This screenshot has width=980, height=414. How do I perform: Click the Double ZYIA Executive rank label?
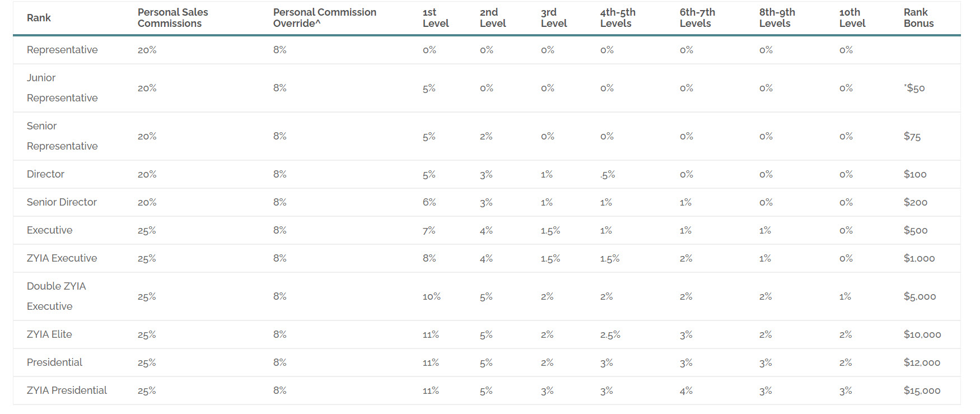56,296
